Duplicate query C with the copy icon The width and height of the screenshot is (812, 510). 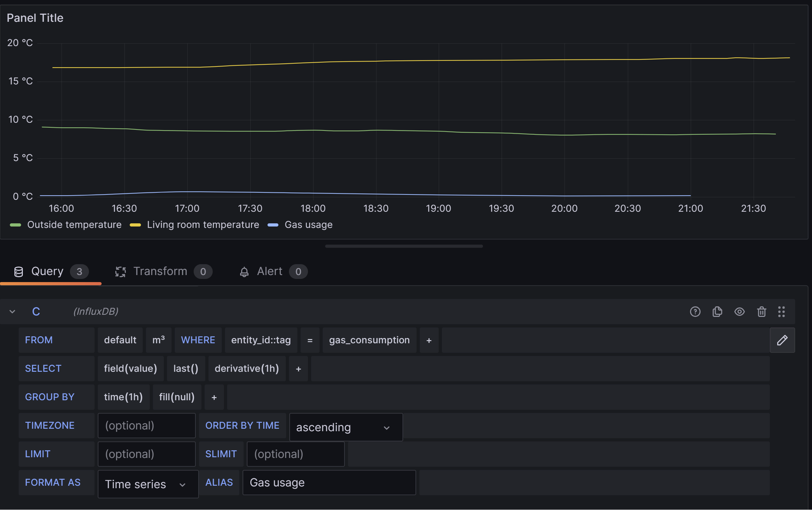click(717, 312)
